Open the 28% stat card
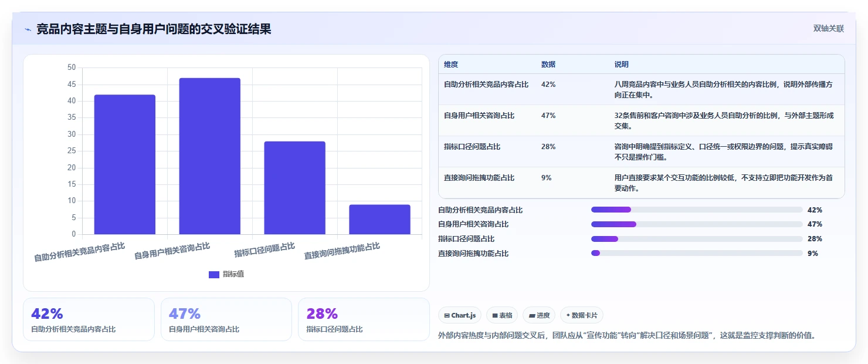Viewport: 868px width, 364px height. [x=364, y=319]
